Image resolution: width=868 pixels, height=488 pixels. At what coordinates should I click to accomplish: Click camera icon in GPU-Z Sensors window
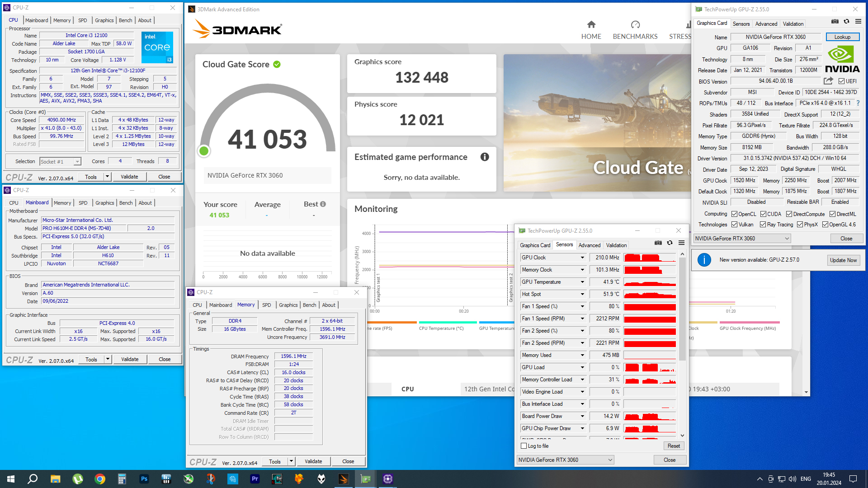click(658, 243)
